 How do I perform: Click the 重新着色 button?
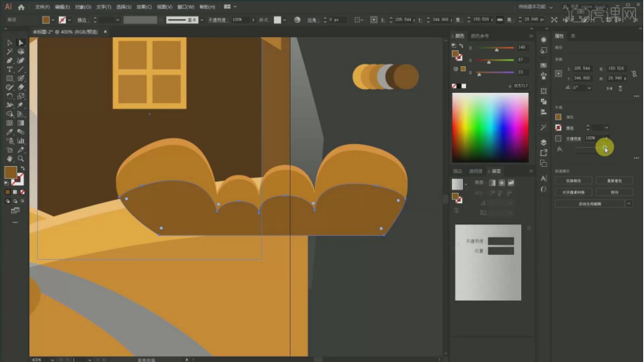click(614, 180)
